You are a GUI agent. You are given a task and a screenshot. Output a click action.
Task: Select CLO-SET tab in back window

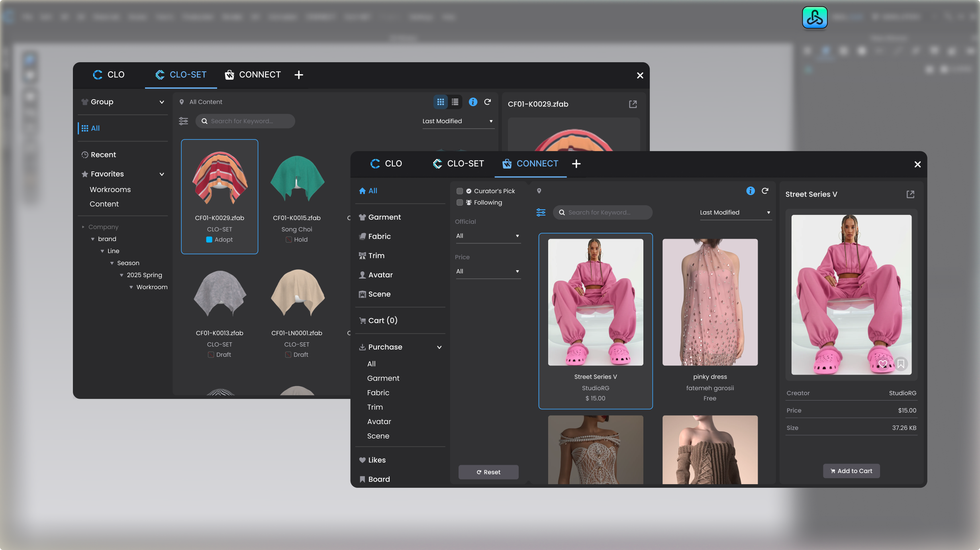tap(181, 75)
